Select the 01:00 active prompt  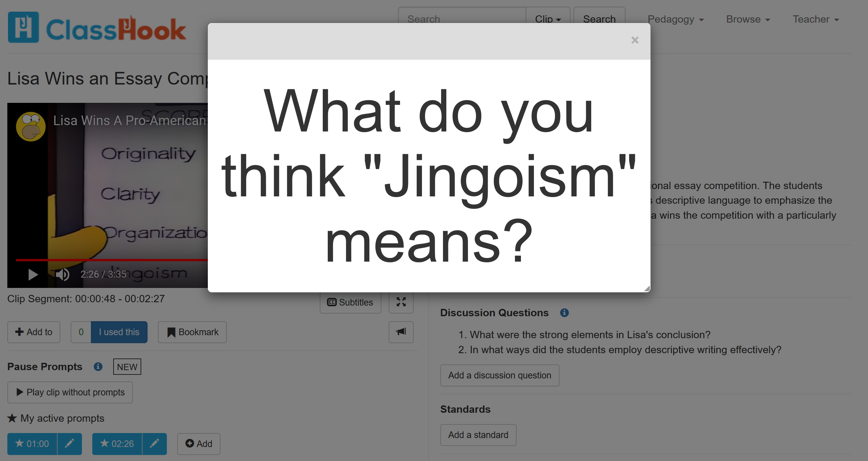point(32,443)
